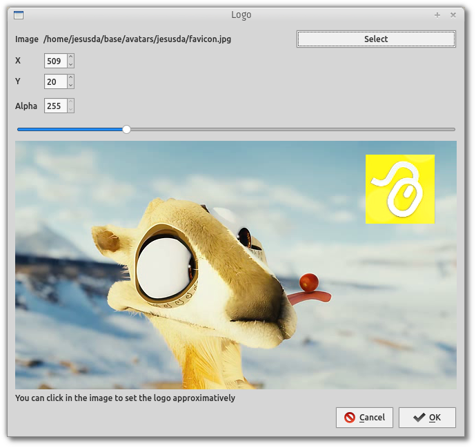Screen dimensions: 476x448
Task: Focus the Y coordinate input field
Action: pos(55,82)
